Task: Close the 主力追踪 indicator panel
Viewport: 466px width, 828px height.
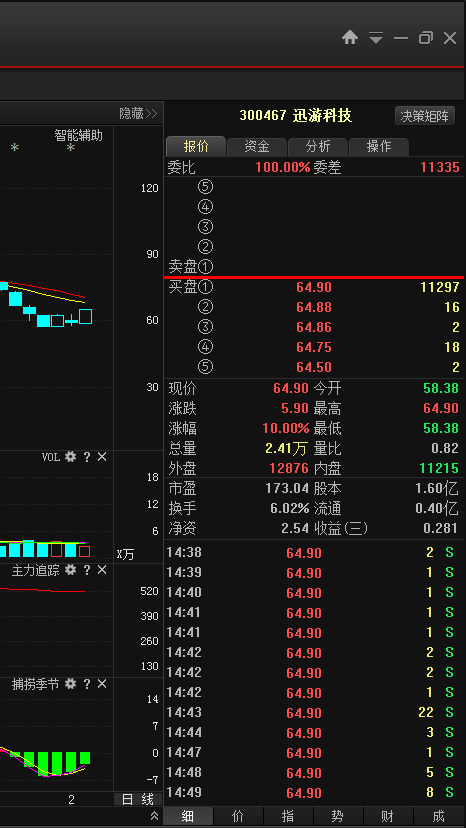Action: 102,570
